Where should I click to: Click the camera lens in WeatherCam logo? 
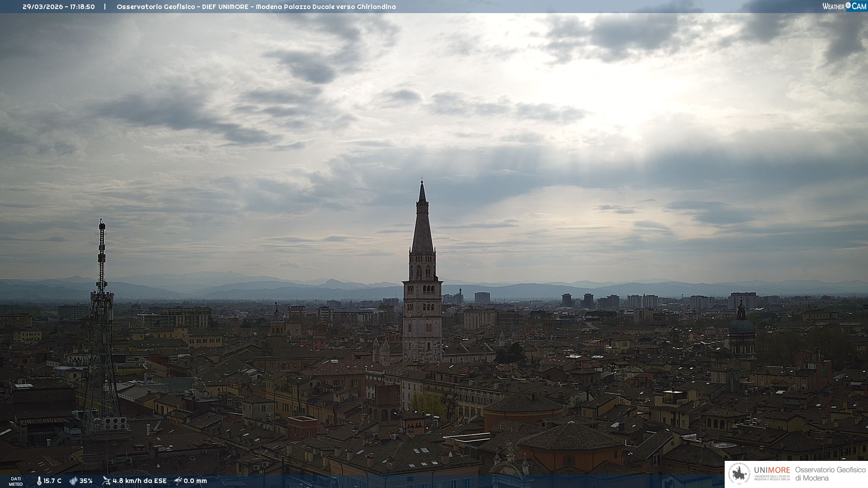pos(848,5)
